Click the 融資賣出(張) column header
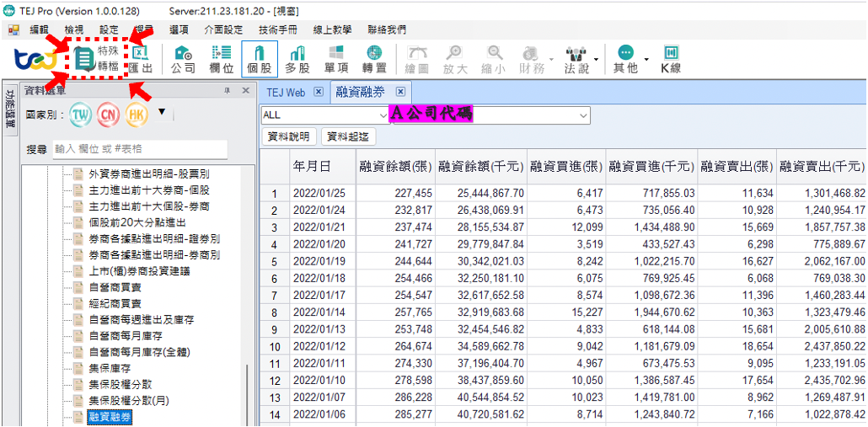This screenshot has height=427, width=868. point(737,167)
